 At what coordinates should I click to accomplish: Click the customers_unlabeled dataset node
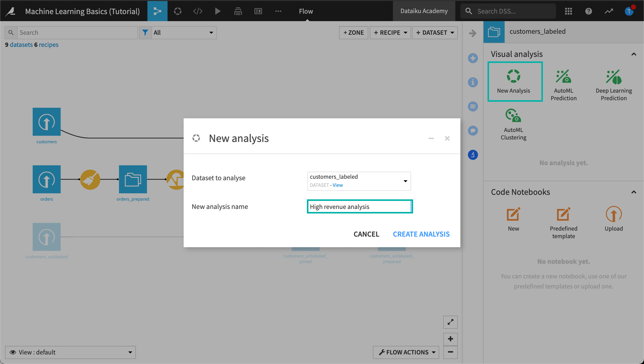point(47,237)
